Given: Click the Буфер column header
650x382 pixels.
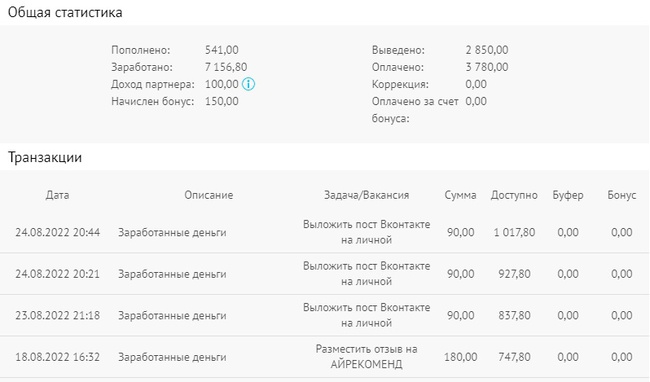Looking at the screenshot, I should click(568, 195).
